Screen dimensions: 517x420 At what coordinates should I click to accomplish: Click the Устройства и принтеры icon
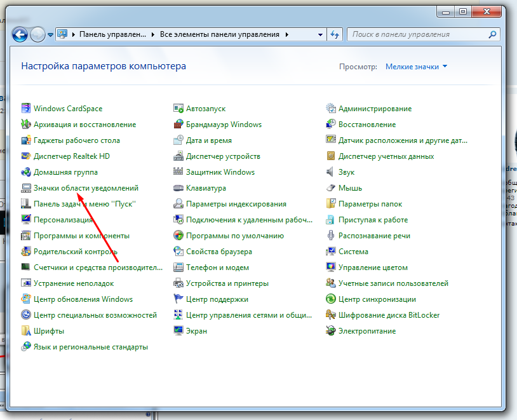tap(178, 283)
